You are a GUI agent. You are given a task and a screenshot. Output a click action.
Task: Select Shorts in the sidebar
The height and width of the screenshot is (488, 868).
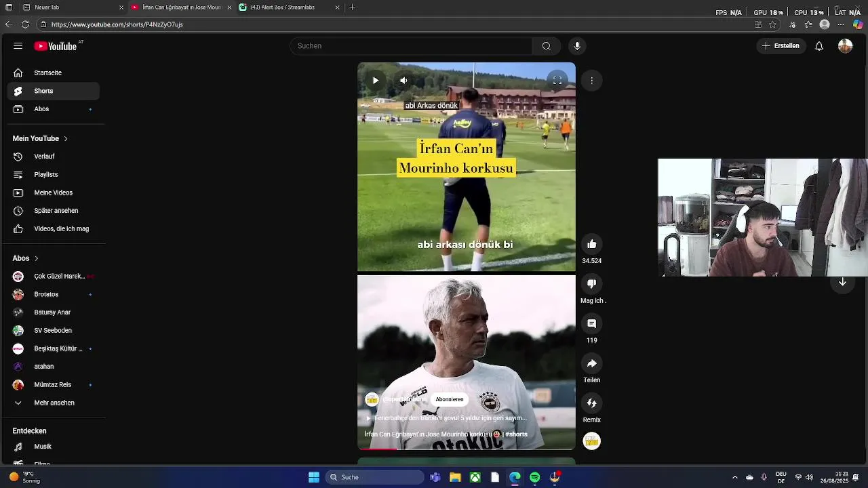coord(54,91)
